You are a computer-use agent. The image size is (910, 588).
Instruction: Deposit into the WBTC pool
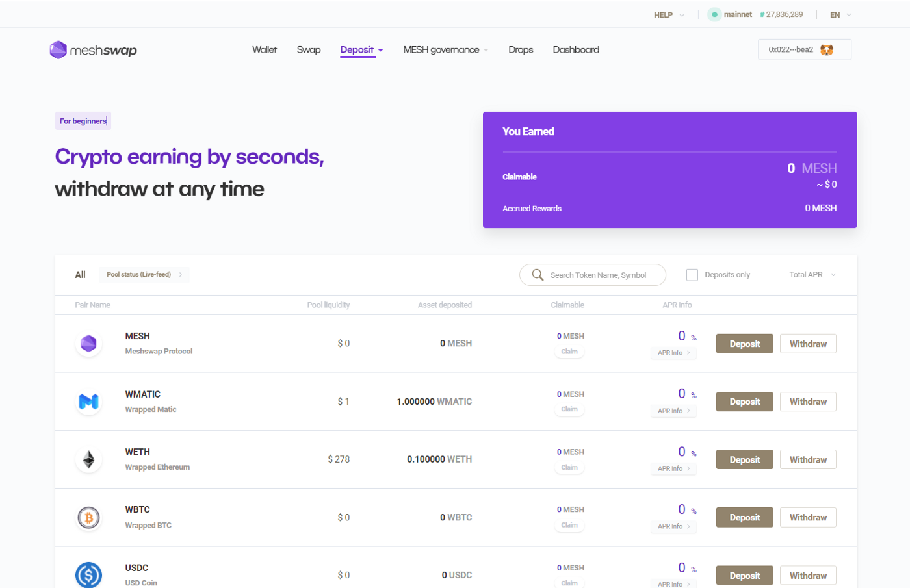tap(745, 517)
